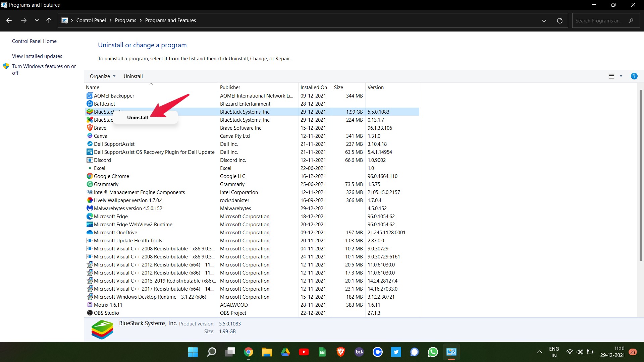
Task: Open volume control in system tray
Action: pyautogui.click(x=580, y=352)
